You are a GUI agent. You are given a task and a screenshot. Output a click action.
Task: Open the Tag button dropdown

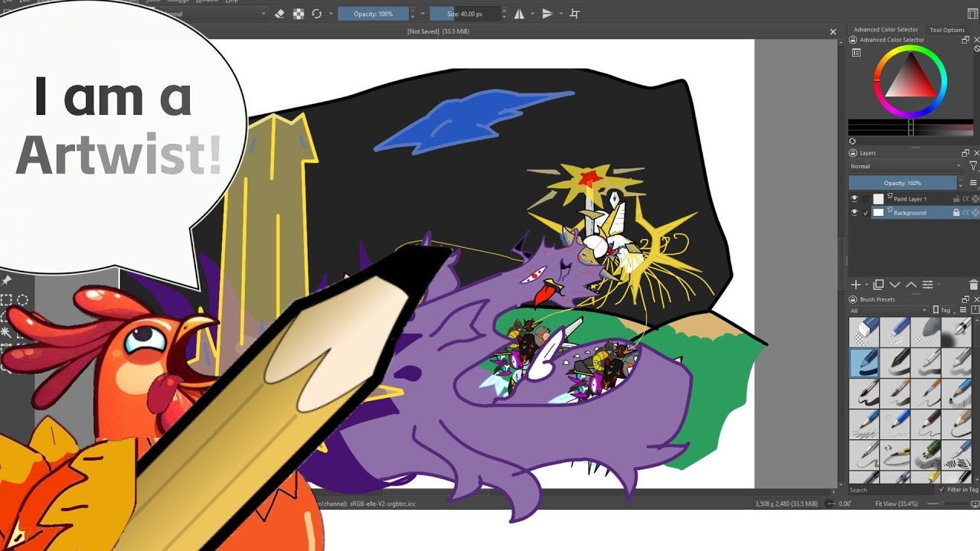click(x=943, y=310)
